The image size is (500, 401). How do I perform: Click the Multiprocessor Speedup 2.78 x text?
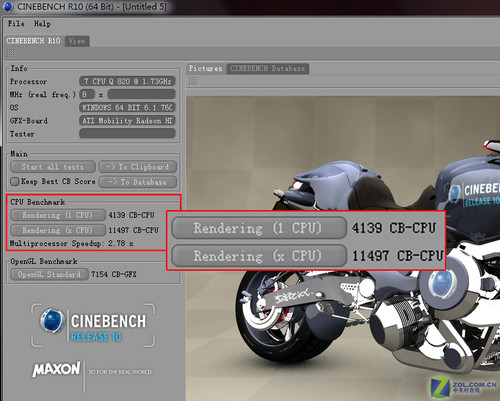tap(71, 244)
